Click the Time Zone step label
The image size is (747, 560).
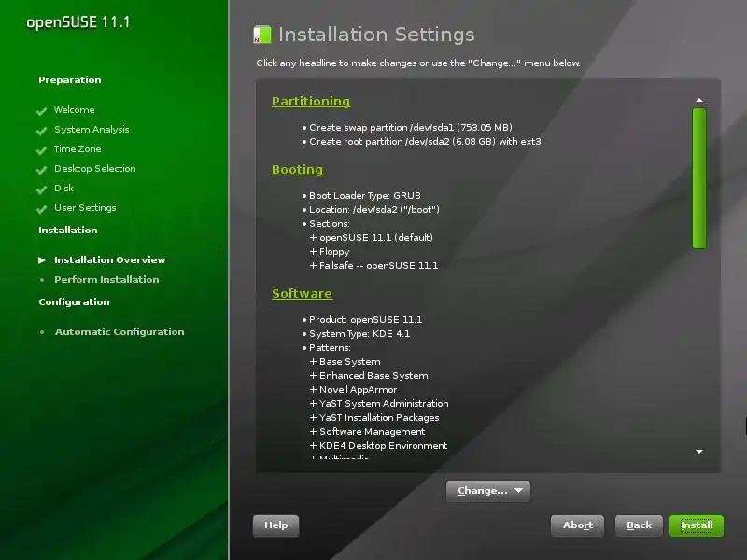pos(78,149)
